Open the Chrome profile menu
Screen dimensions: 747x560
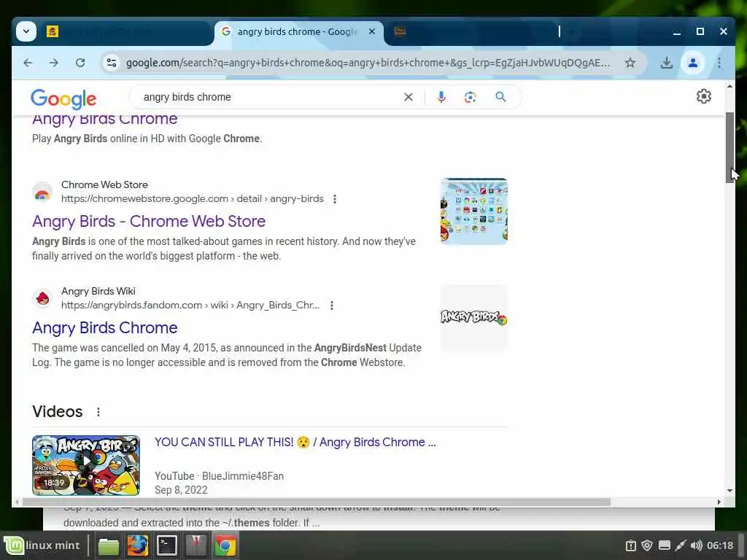[693, 63]
